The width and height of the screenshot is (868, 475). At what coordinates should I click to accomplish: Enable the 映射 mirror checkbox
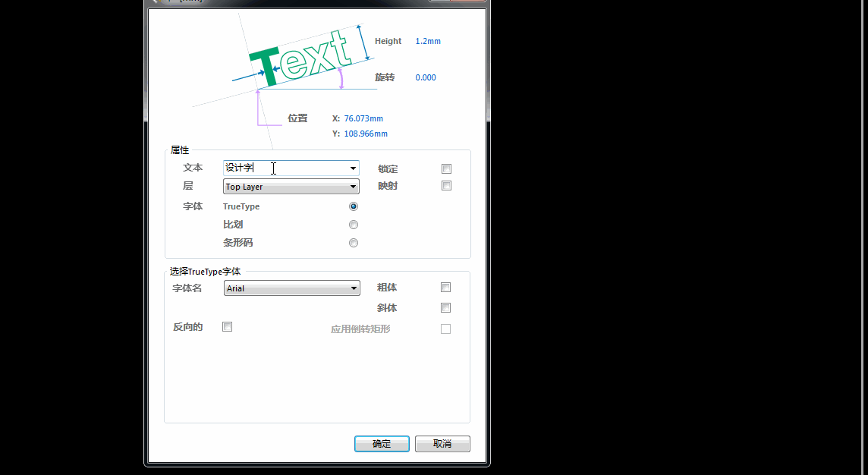(x=446, y=185)
